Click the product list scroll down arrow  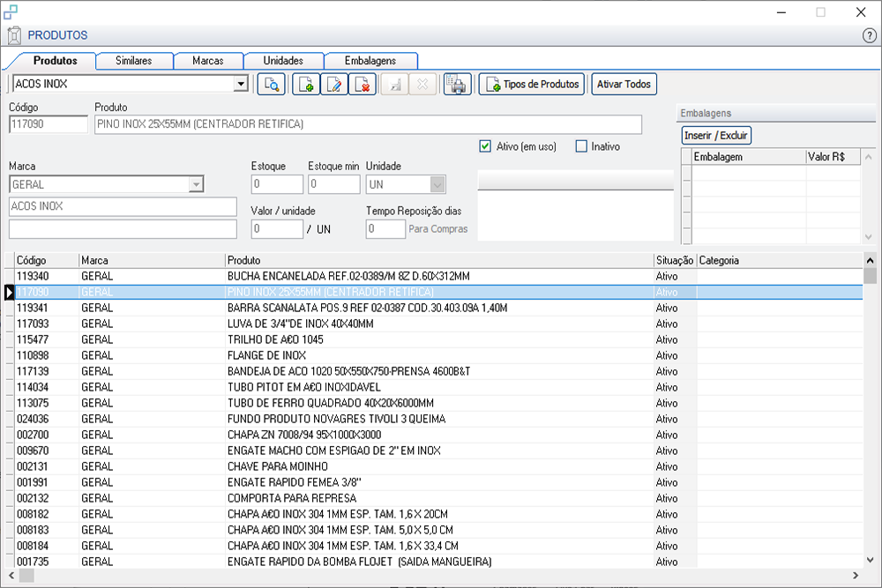click(870, 560)
